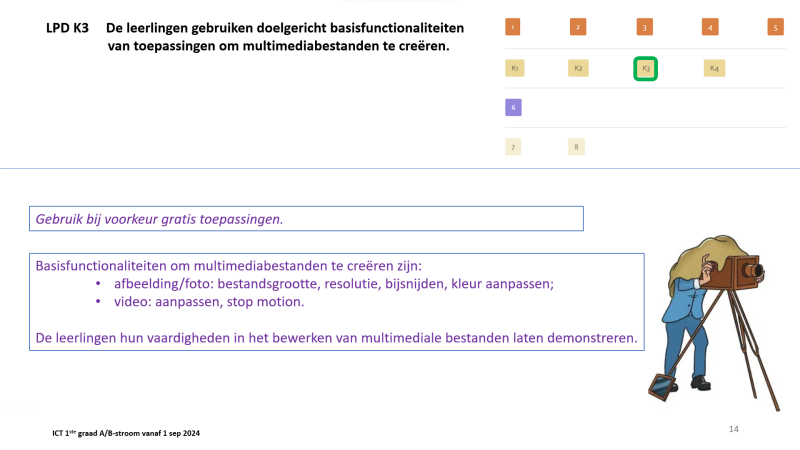The image size is (800, 450).
Task: Click the 'Gebruik bij voorkeur gratis toepassingen' box
Action: (x=307, y=218)
